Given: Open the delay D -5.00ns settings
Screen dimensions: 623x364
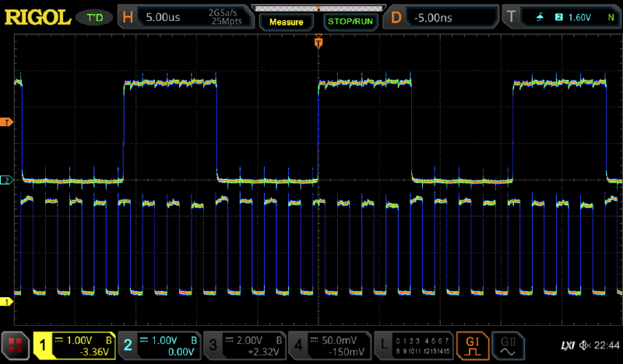Looking at the screenshot, I should tap(442, 16).
